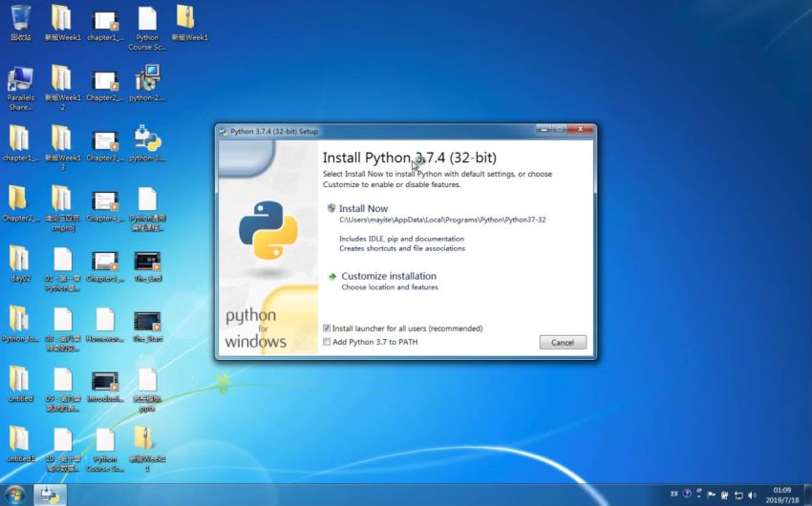Enable Add Python 3.7 to PATH
Image resolution: width=812 pixels, height=506 pixels.
(x=327, y=342)
